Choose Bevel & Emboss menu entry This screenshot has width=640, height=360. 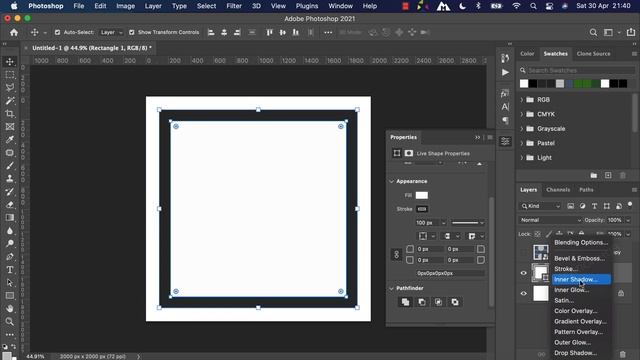(x=580, y=258)
